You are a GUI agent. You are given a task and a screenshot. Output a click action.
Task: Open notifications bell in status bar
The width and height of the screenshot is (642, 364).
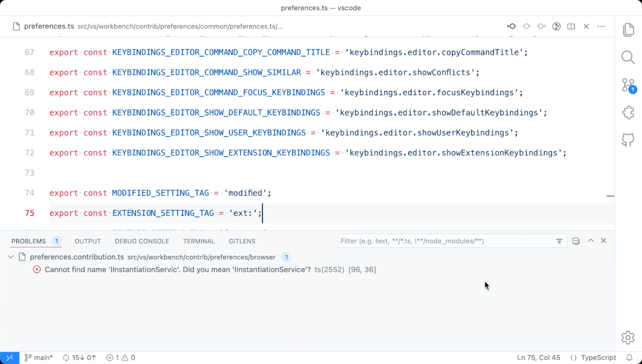pos(629,357)
